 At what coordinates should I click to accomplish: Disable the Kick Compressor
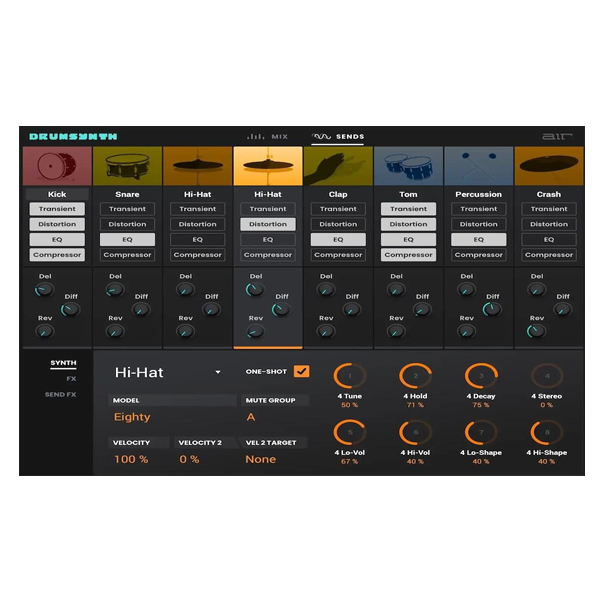57,255
